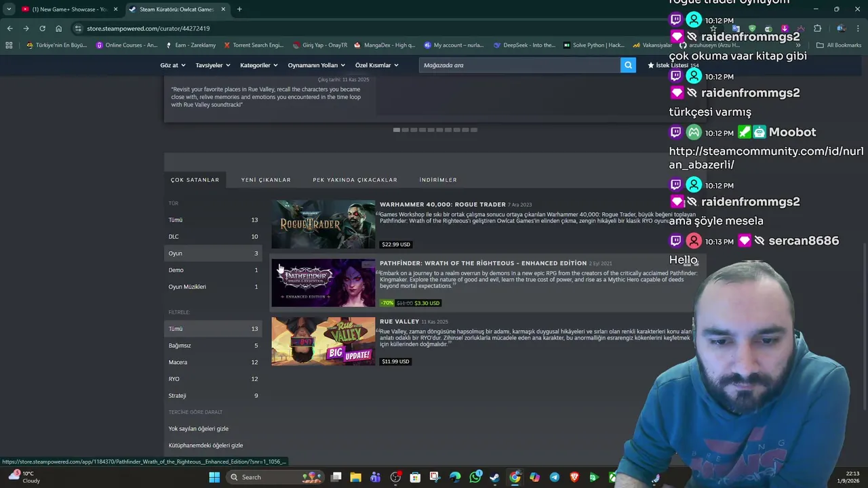
Task: Open Task View from taskbar
Action: 336,477
